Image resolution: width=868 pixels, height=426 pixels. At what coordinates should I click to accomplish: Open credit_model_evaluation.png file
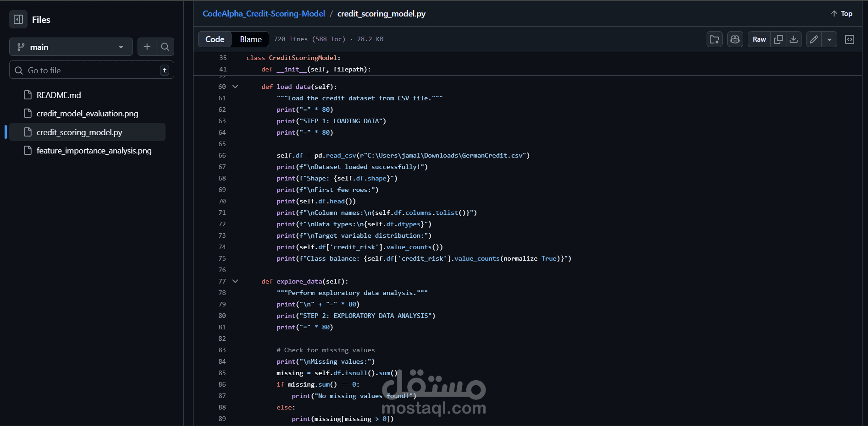87,113
